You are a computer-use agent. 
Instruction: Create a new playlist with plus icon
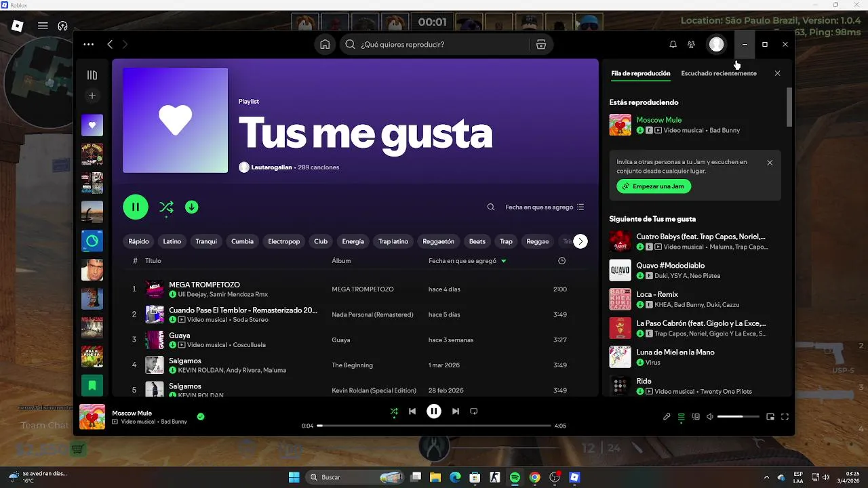click(x=92, y=96)
